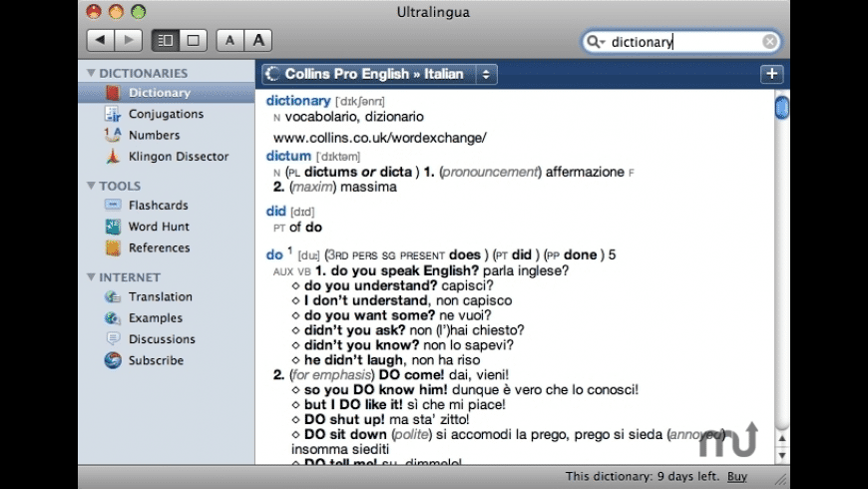Click the phrase 'do you understand?'

tap(371, 285)
